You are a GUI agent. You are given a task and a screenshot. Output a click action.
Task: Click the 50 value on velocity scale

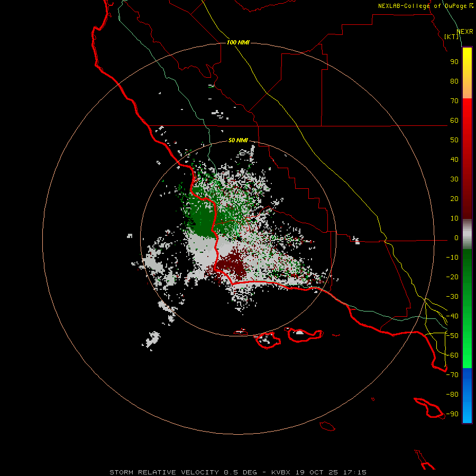(454, 140)
